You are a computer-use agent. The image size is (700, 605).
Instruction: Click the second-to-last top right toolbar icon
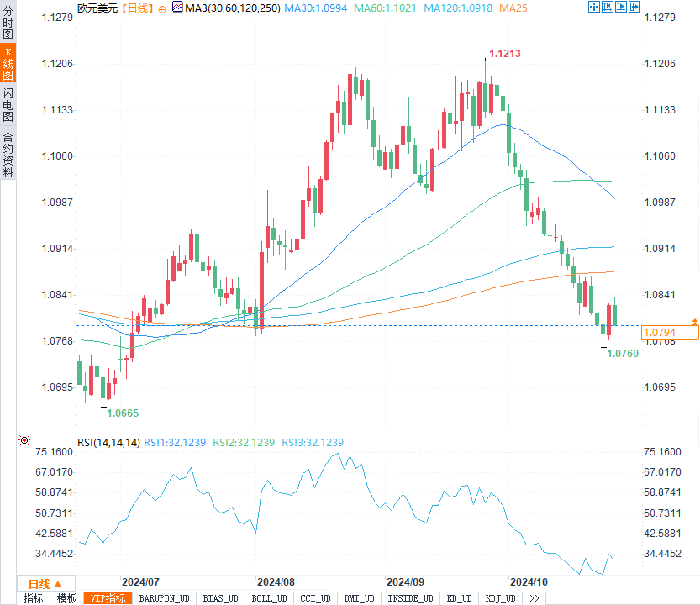point(622,8)
